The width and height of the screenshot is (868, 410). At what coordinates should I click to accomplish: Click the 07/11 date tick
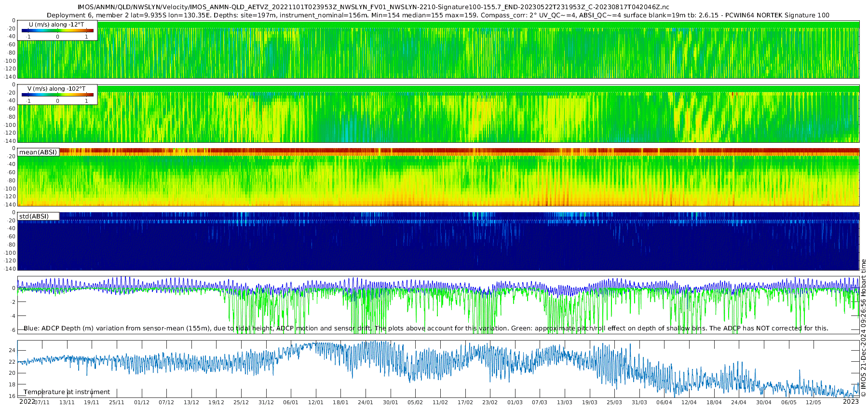coord(42,402)
